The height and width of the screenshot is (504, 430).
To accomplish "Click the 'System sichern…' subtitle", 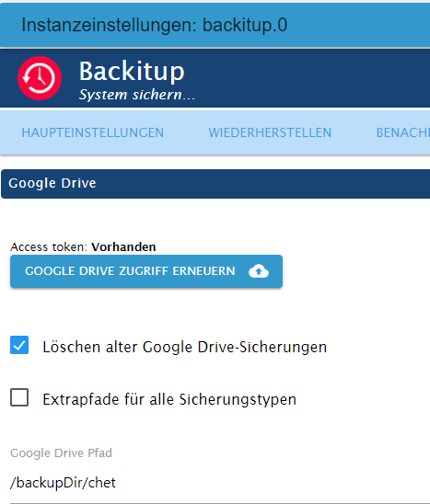I will 137,95.
